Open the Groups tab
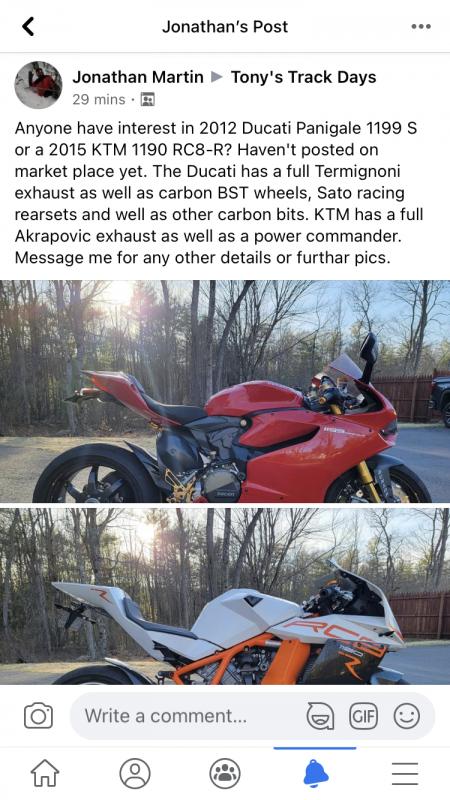This screenshot has height=800, width=450. (225, 773)
